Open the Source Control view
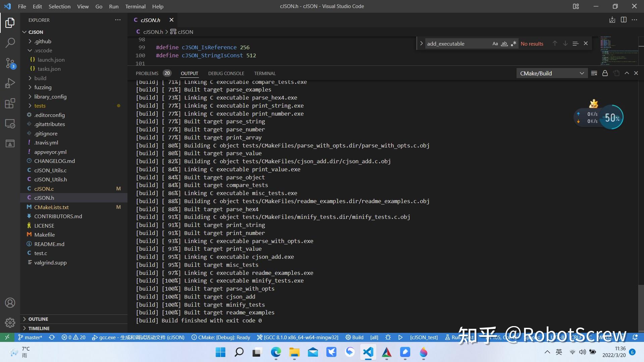This screenshot has width=644, height=362. pos(10,63)
